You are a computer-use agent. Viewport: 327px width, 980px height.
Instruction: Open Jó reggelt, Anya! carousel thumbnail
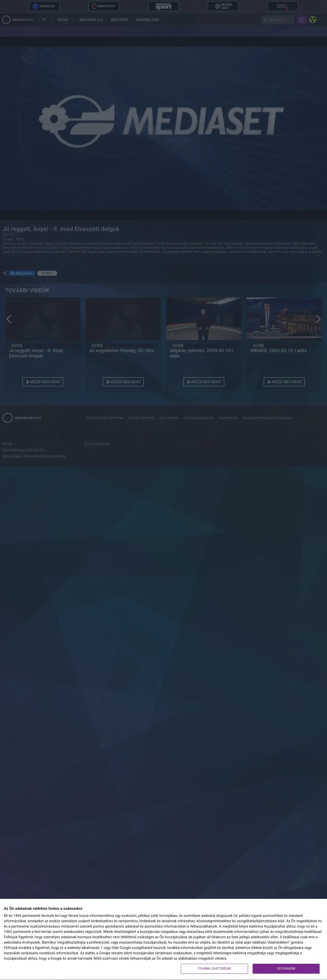43,319
